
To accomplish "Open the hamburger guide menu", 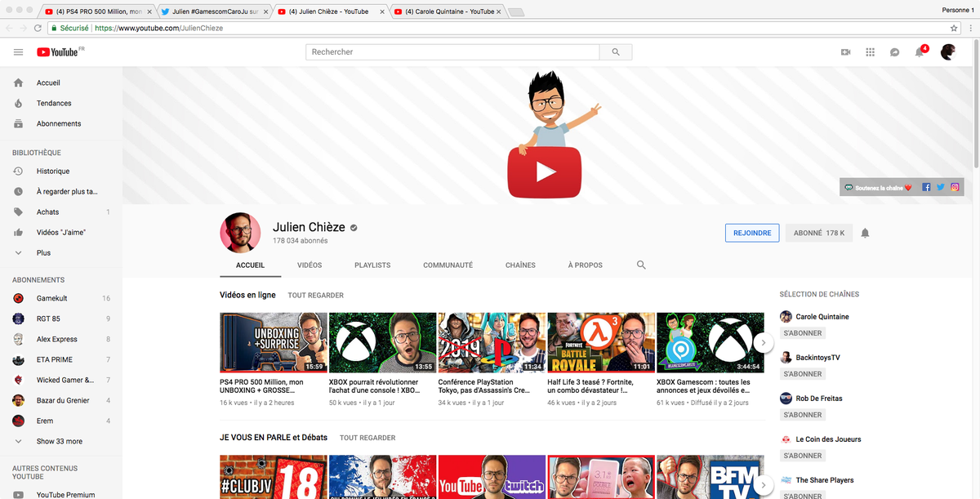I will click(18, 52).
